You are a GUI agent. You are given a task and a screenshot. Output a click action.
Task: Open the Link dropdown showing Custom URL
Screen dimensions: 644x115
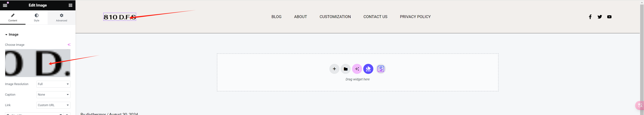(53, 105)
